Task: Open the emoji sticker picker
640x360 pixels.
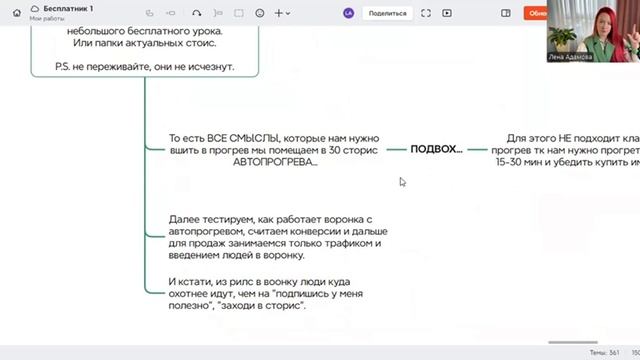Action: click(x=260, y=13)
